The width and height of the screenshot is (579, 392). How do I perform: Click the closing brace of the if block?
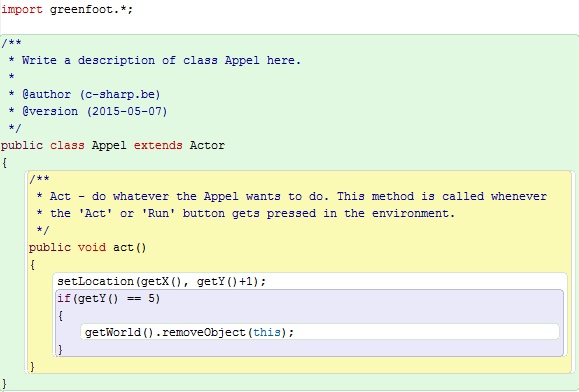60,350
